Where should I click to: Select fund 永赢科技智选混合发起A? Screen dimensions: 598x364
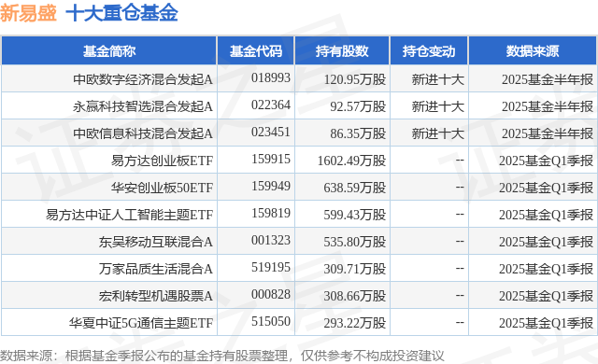coord(143,106)
